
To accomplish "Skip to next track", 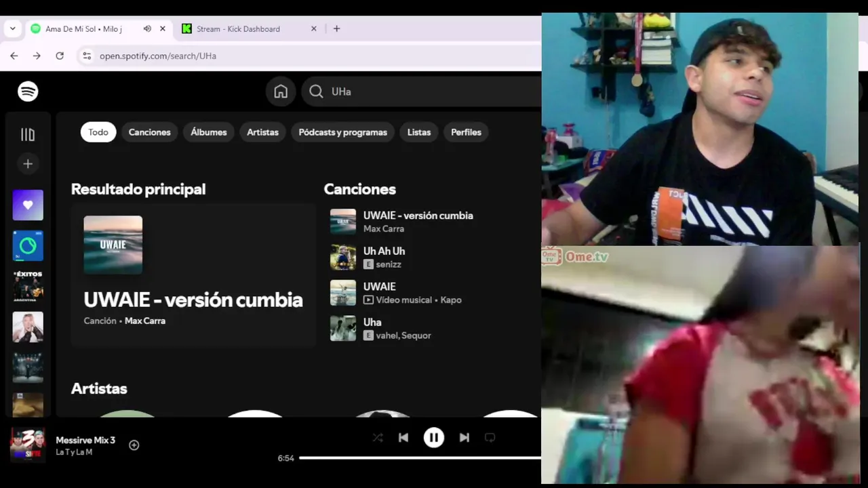I will 465,438.
